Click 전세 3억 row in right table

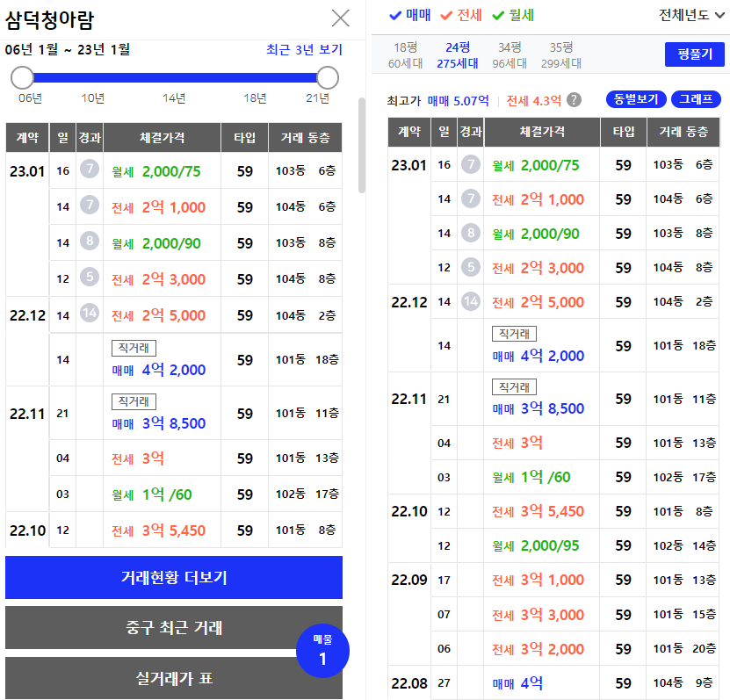click(517, 443)
